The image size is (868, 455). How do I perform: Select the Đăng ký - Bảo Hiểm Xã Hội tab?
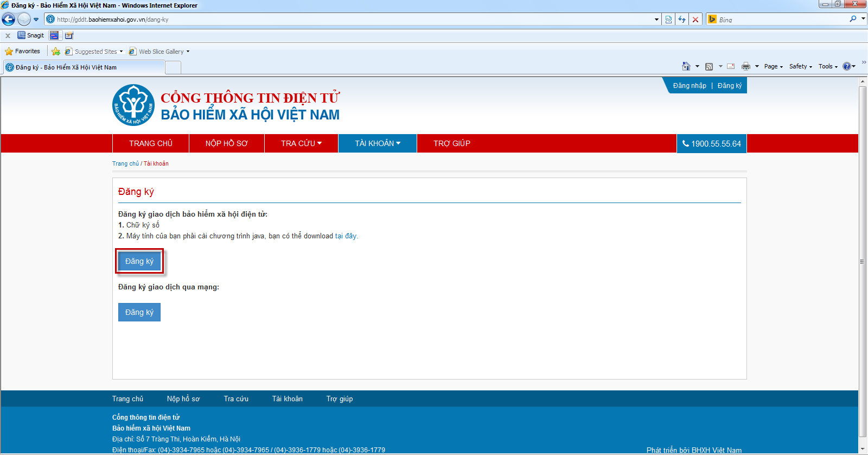click(x=84, y=67)
